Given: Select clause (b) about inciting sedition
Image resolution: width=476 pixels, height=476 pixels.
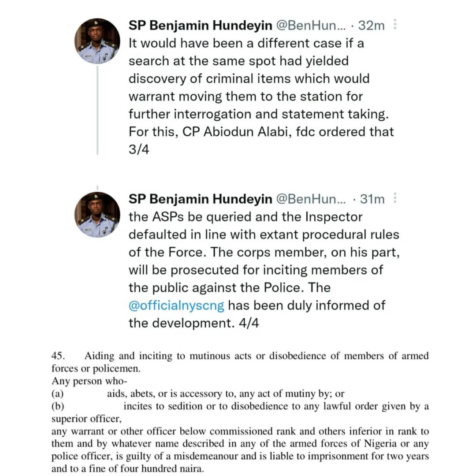Looking at the screenshot, I should [240, 412].
